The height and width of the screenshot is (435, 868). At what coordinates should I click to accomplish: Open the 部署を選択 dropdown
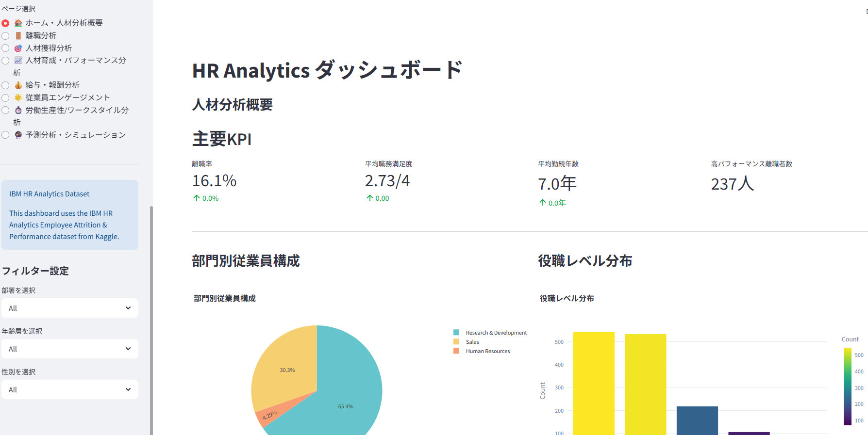click(70, 308)
